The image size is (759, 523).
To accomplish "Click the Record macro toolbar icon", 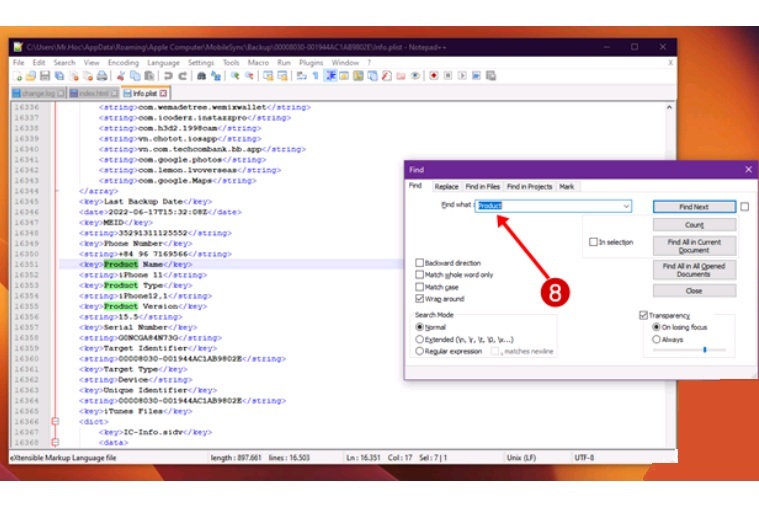I will click(x=434, y=76).
